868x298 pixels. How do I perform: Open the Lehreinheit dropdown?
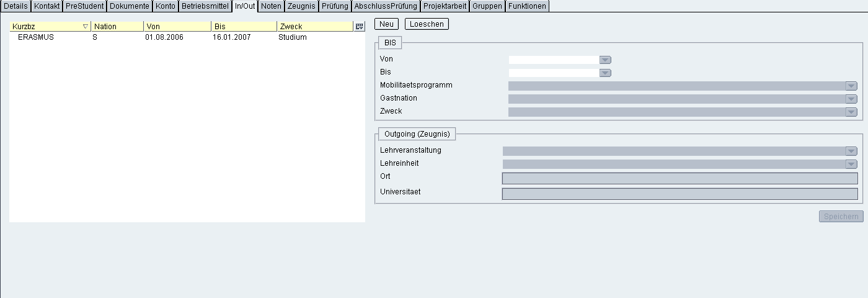click(x=851, y=164)
